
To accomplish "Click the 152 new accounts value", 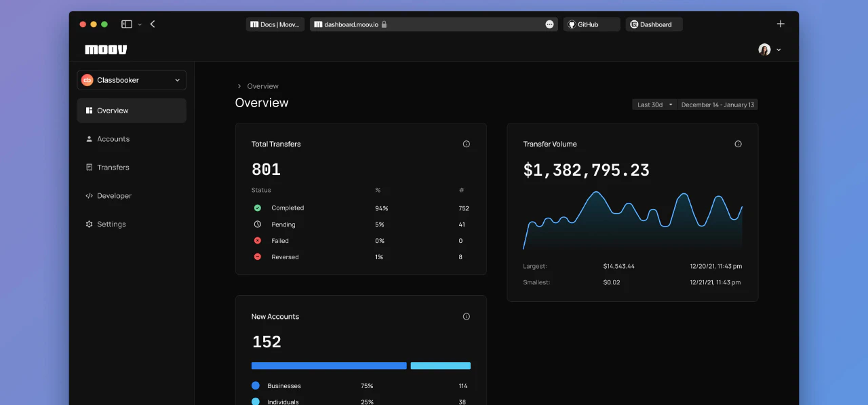I will [267, 342].
